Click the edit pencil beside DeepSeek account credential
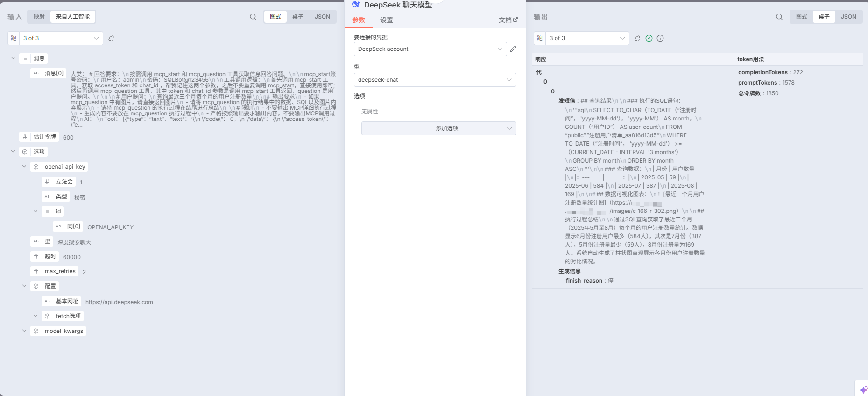The width and height of the screenshot is (868, 396). click(x=513, y=49)
